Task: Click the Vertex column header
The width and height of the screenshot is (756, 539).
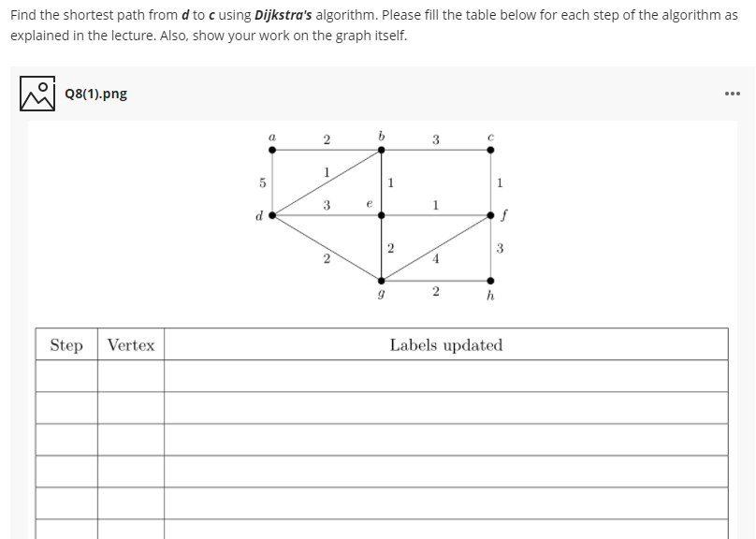Action: pos(130,343)
